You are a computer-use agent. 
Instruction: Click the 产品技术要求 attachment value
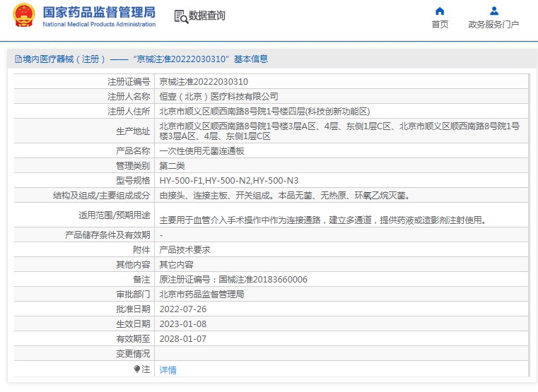185,250
